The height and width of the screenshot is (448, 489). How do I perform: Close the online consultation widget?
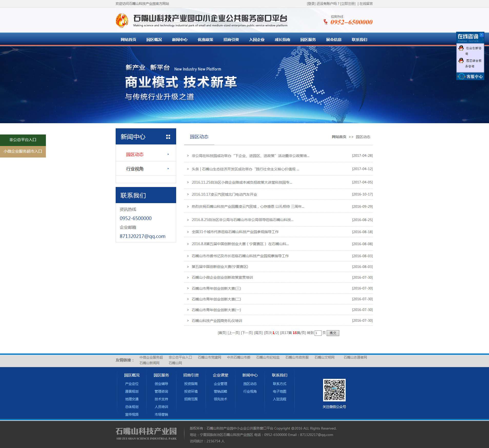(x=481, y=35)
